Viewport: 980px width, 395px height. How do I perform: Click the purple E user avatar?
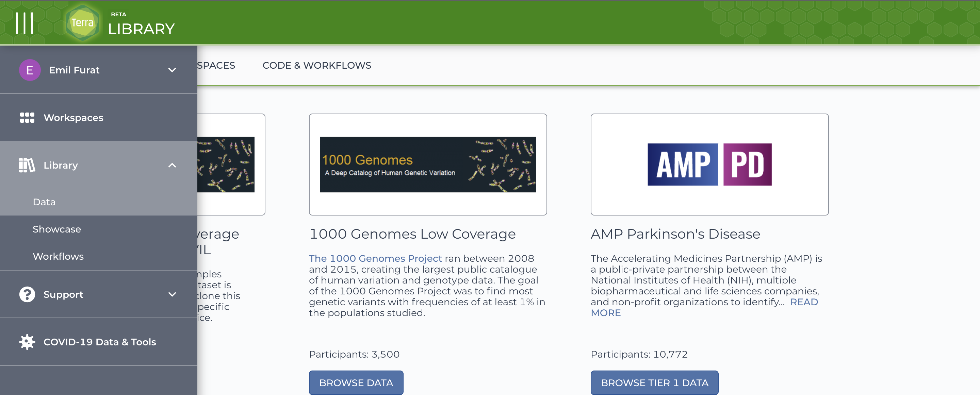(30, 70)
